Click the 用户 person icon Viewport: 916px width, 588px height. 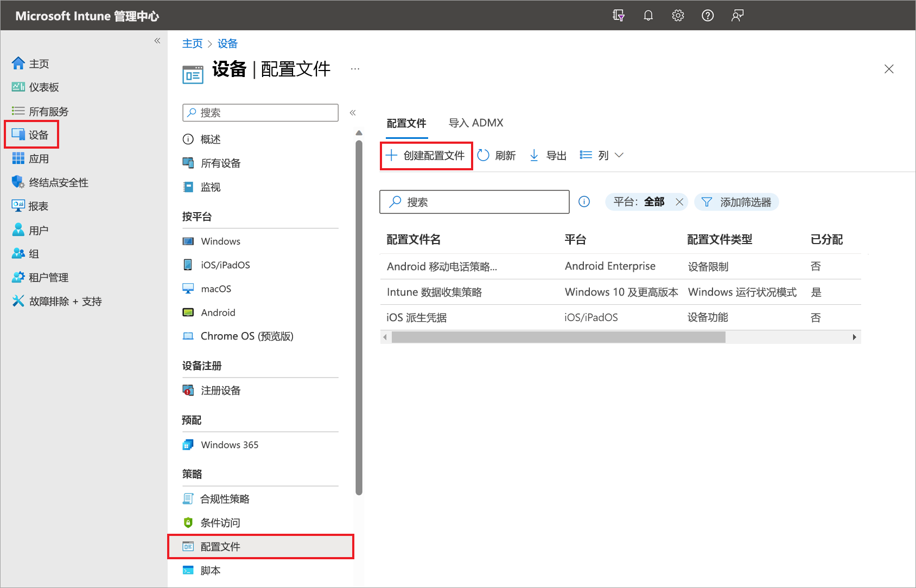pos(18,230)
